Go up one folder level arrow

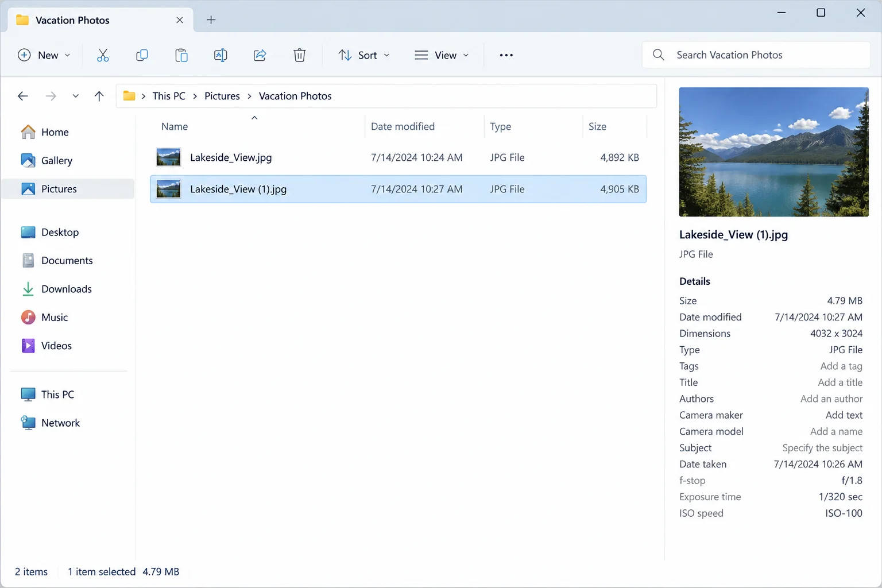tap(99, 96)
